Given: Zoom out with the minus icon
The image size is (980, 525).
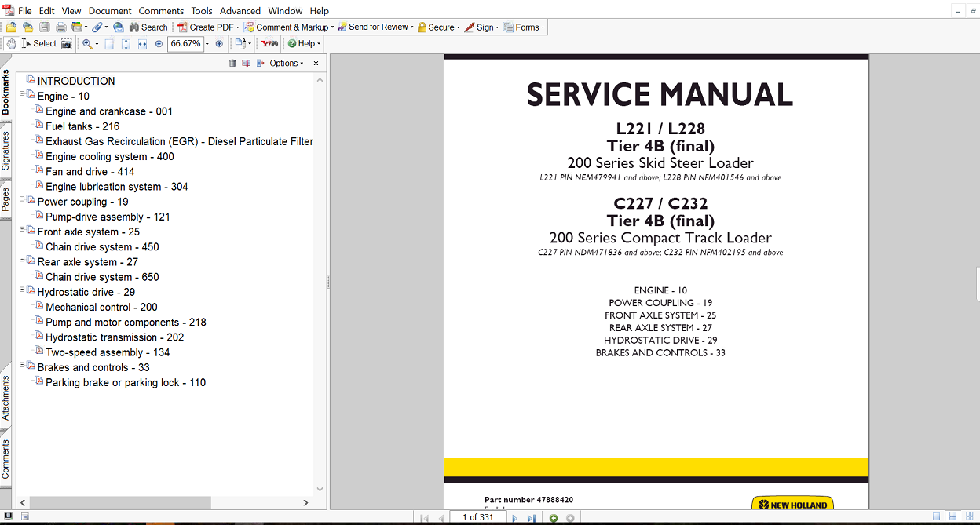Looking at the screenshot, I should (159, 44).
